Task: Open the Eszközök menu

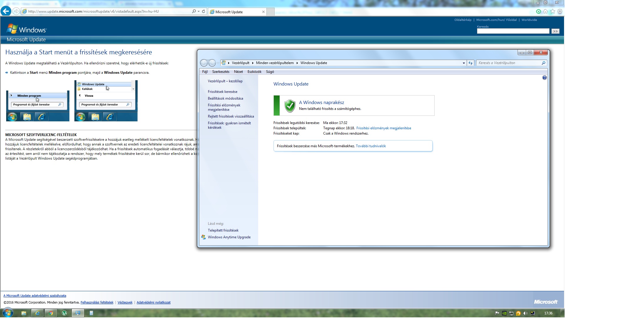Action: (254, 72)
